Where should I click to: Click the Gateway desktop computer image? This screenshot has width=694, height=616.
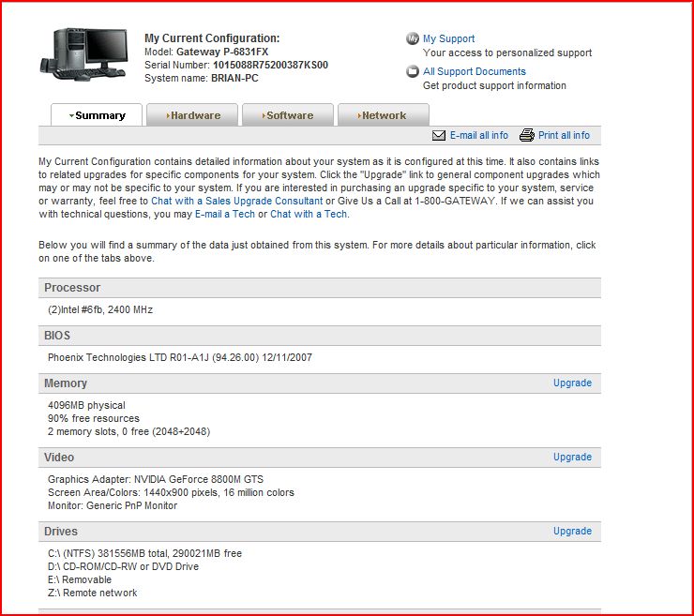coord(85,54)
